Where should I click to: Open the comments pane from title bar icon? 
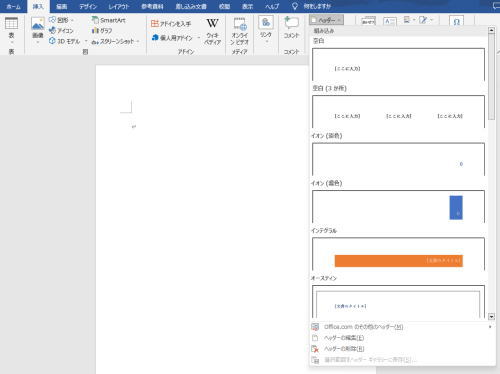click(x=496, y=6)
